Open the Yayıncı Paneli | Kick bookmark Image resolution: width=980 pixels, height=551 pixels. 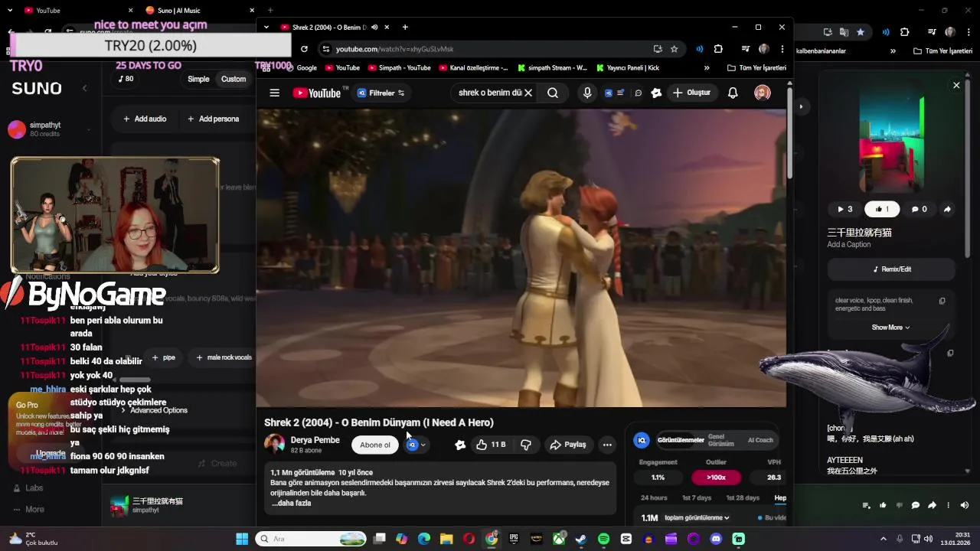pyautogui.click(x=626, y=67)
